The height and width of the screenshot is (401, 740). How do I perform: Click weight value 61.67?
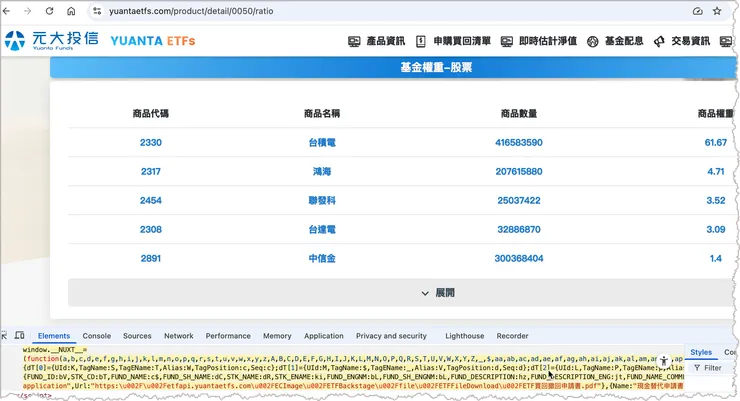coord(715,142)
